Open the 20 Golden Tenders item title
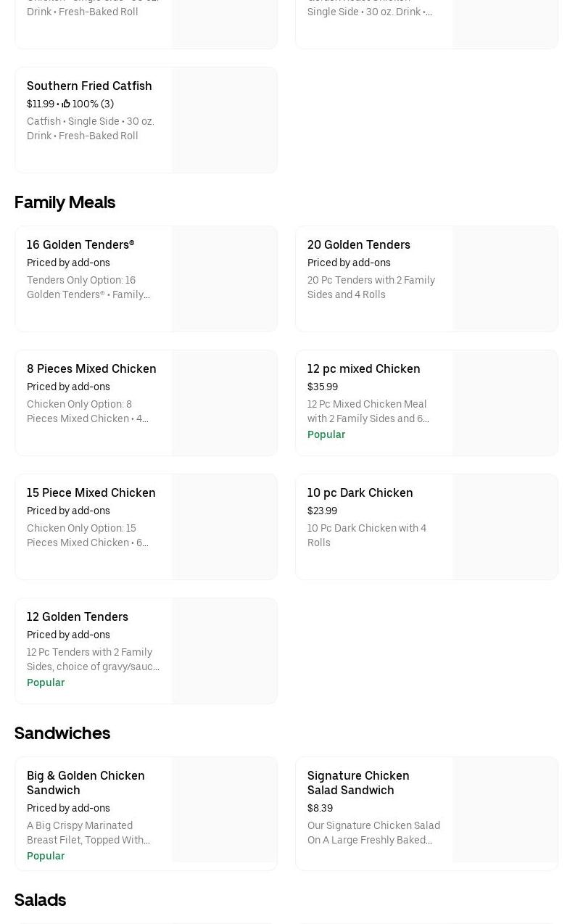 (x=358, y=245)
